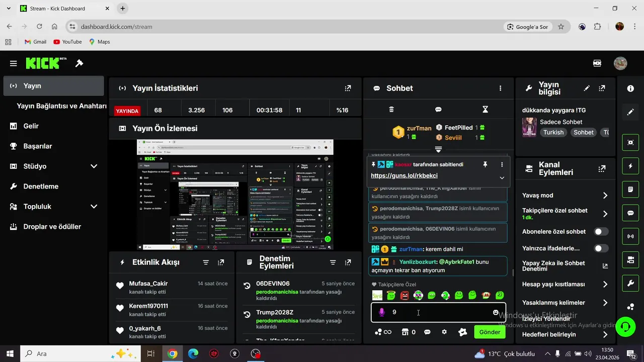Click the profile avatar in Kick header
Viewport: 644px width, 362px height.
620,63
